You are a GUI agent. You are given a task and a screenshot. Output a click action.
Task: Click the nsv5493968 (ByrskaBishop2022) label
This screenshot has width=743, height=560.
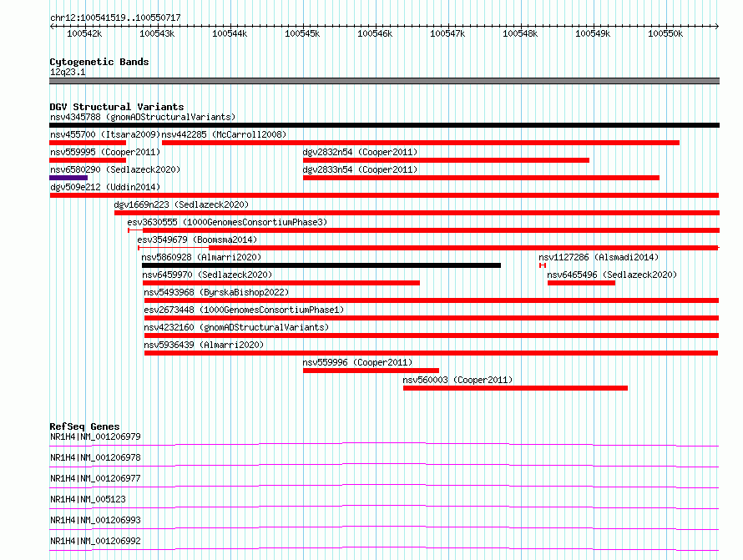[216, 292]
